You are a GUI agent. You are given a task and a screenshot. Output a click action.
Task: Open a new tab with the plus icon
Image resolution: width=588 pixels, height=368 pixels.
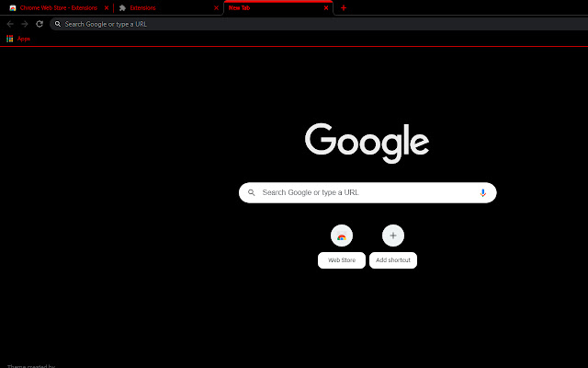pyautogui.click(x=344, y=8)
